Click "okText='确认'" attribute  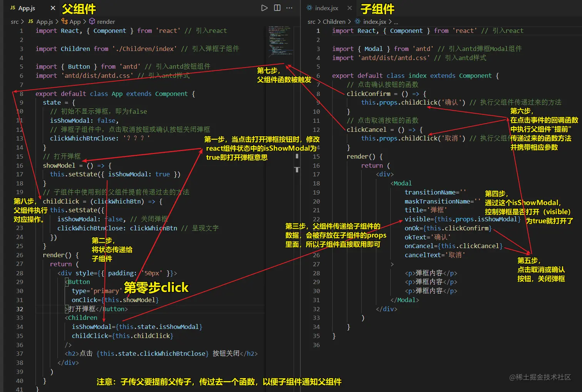[428, 237]
